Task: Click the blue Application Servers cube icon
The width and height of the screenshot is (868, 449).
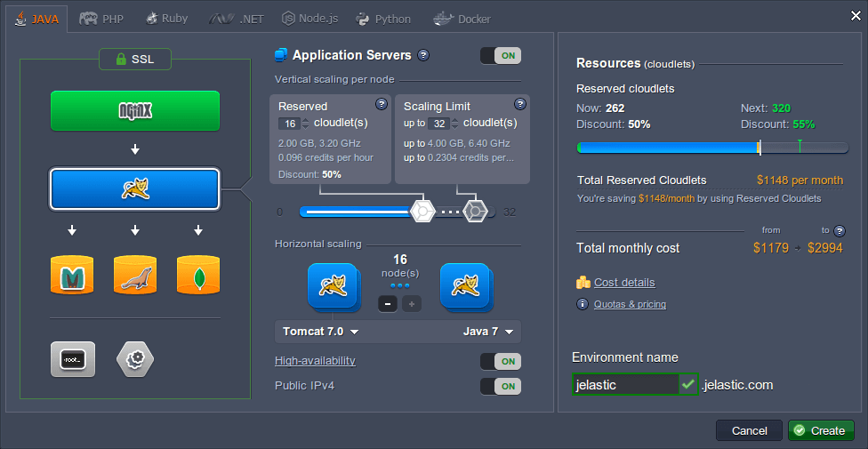Action: tap(281, 55)
